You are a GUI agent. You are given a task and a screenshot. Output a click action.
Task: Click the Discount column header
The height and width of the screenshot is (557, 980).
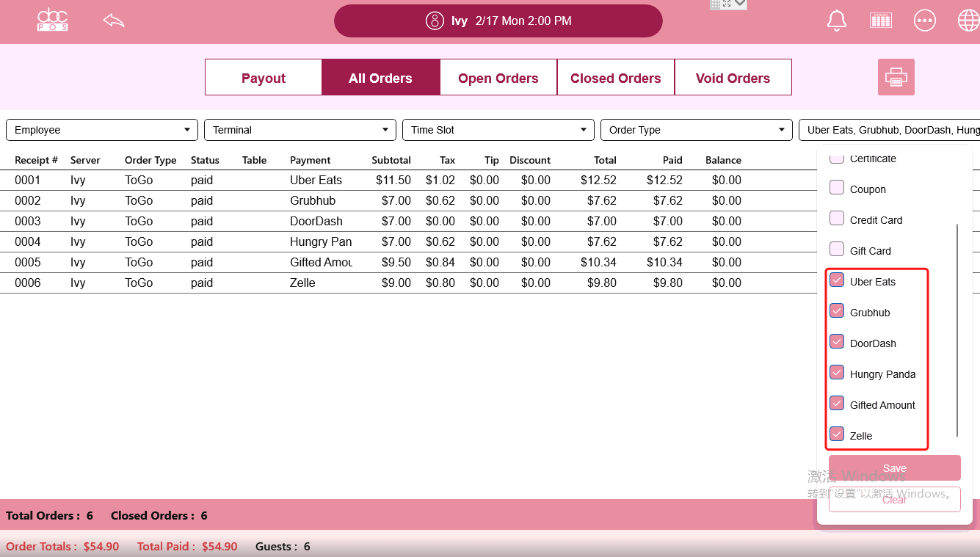(x=530, y=160)
